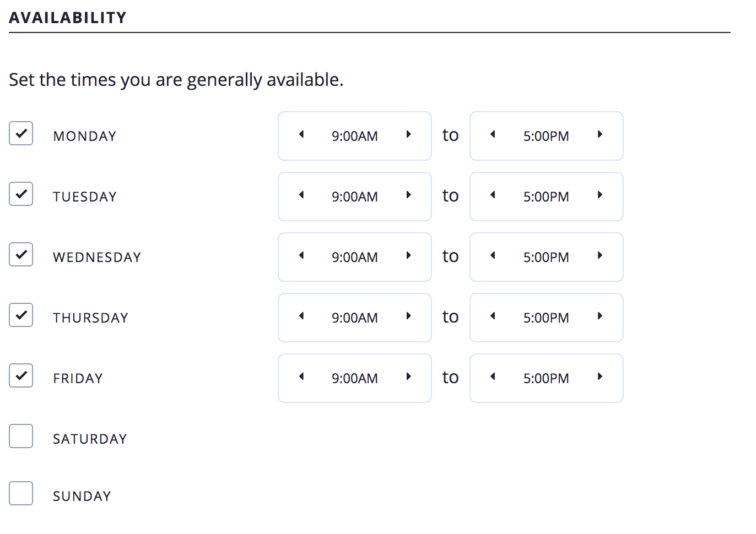Viewport: 756px width, 534px height.
Task: Click Tuesday start time right arrow
Action: pos(408,195)
